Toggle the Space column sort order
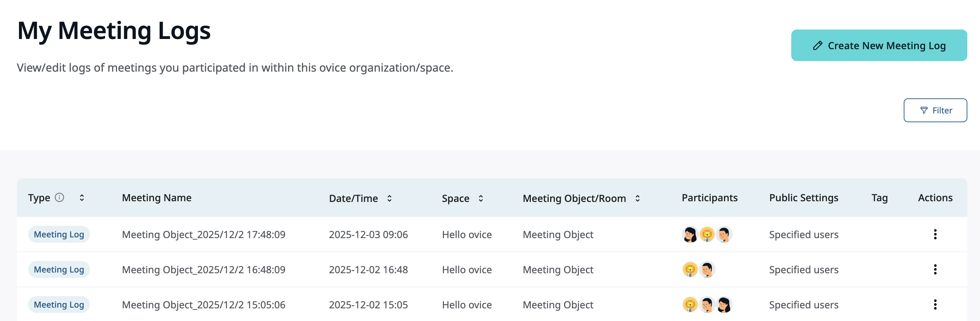The width and height of the screenshot is (980, 321). [x=481, y=198]
